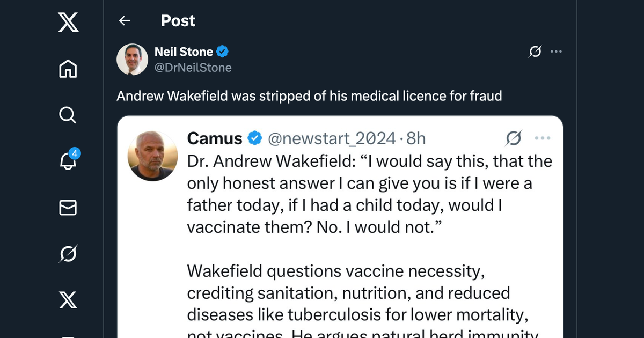Image resolution: width=644 pixels, height=338 pixels.
Task: Open more options on Camus quoted post
Action: [x=543, y=138]
